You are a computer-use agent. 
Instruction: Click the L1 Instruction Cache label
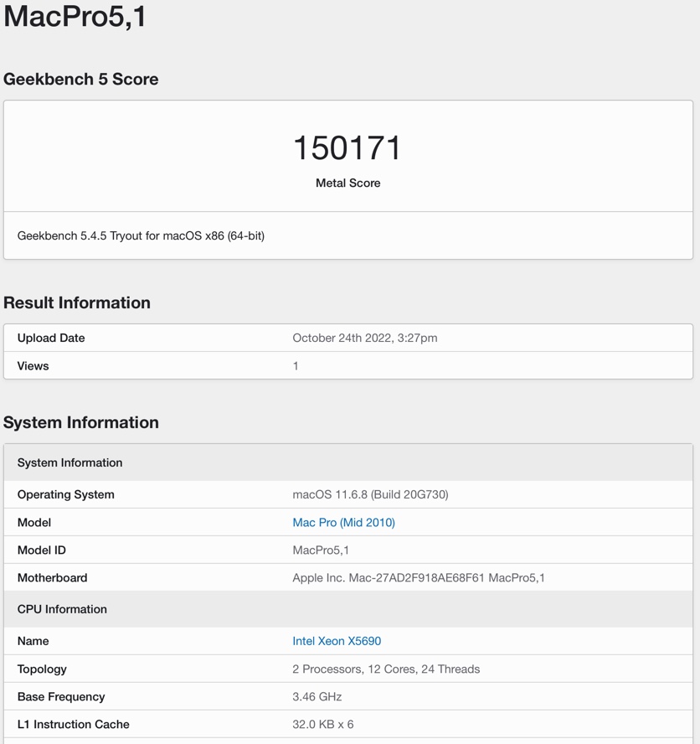(74, 724)
